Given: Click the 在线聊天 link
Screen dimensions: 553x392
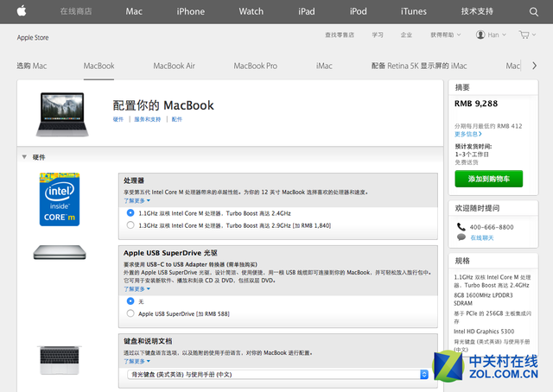Looking at the screenshot, I should [482, 237].
